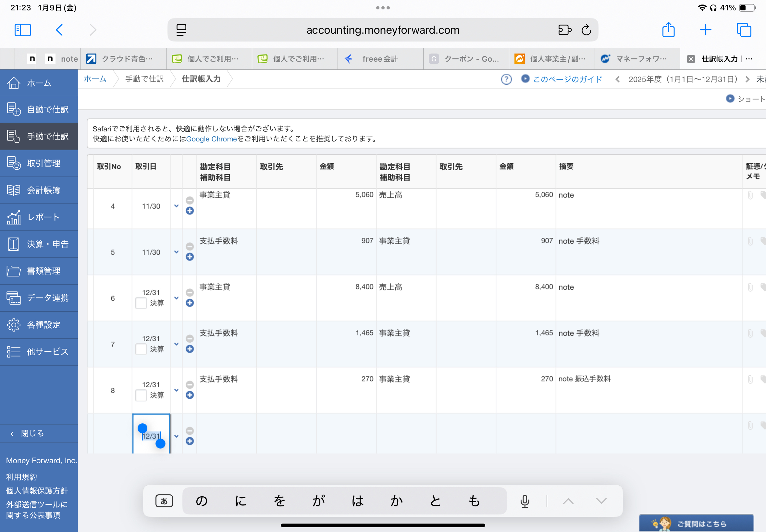766x532 pixels.
Task: Check 決算 checkbox in row 6
Action: [141, 303]
